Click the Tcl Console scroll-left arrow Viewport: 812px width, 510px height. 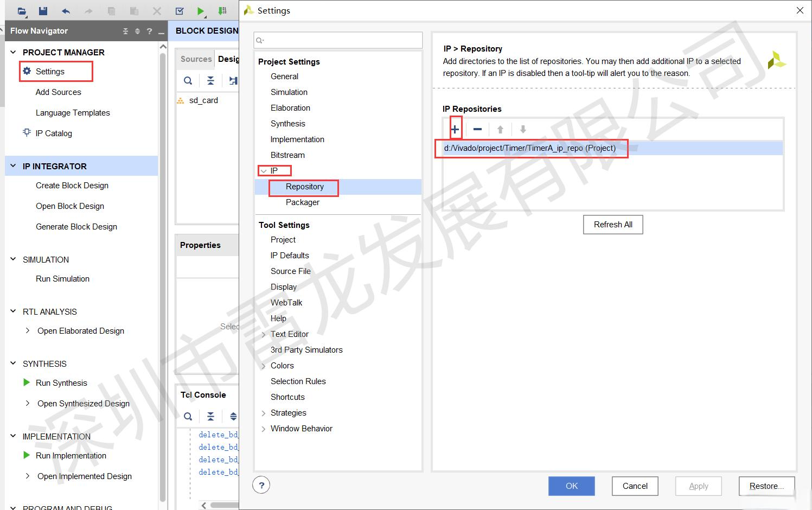click(203, 505)
